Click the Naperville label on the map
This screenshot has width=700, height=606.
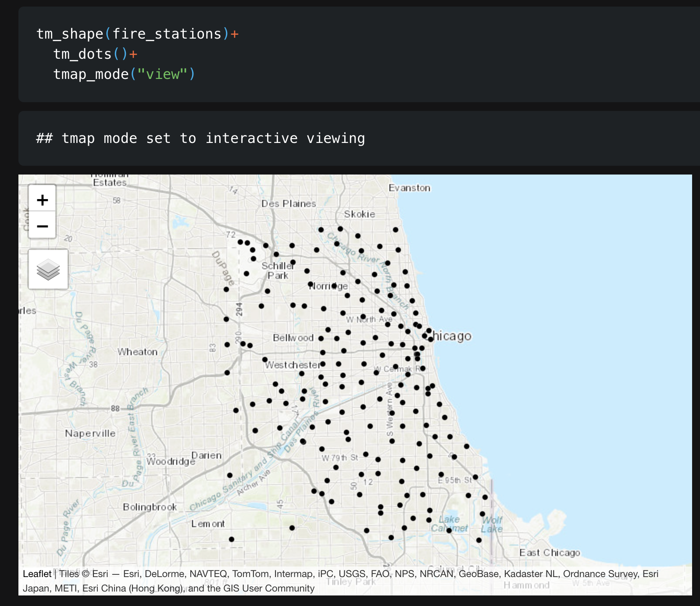tap(90, 433)
